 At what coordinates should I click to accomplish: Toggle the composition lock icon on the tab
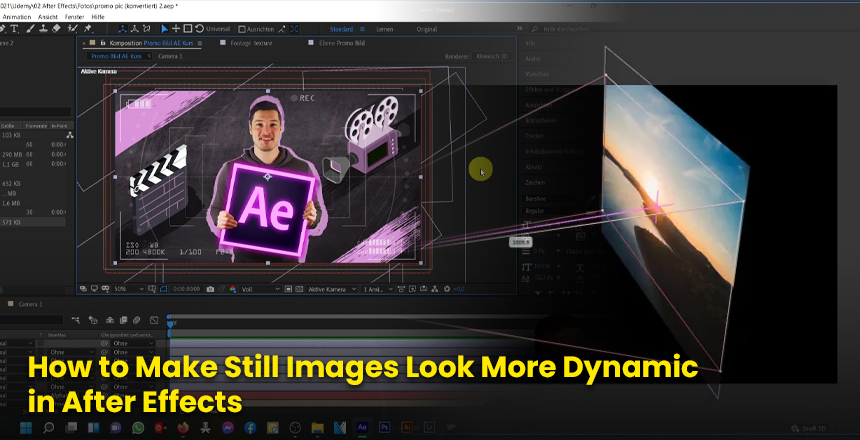(103, 43)
